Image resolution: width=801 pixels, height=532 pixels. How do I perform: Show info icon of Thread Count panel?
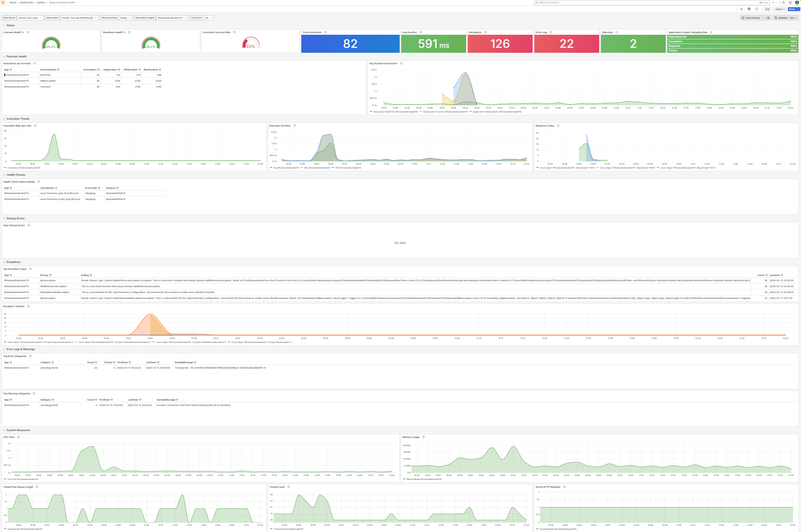pos(289,487)
